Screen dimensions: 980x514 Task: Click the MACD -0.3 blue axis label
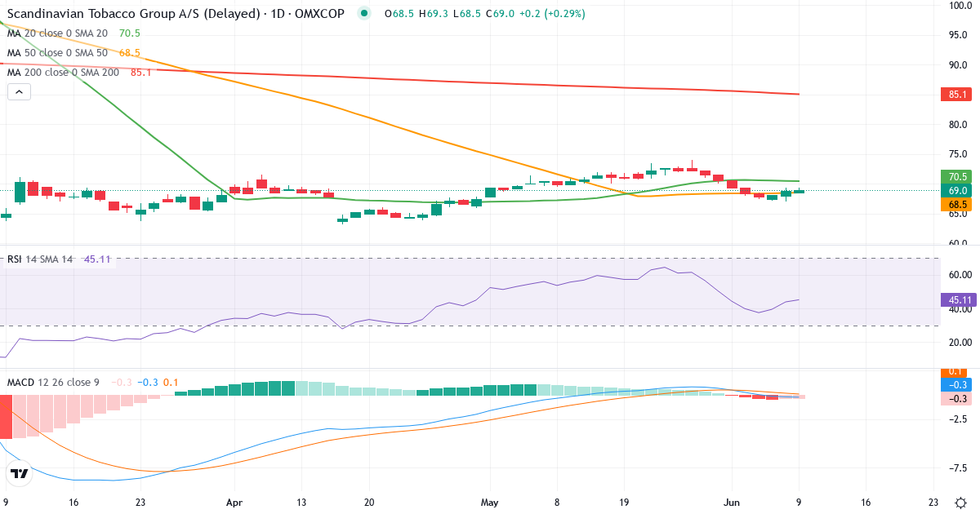click(957, 385)
